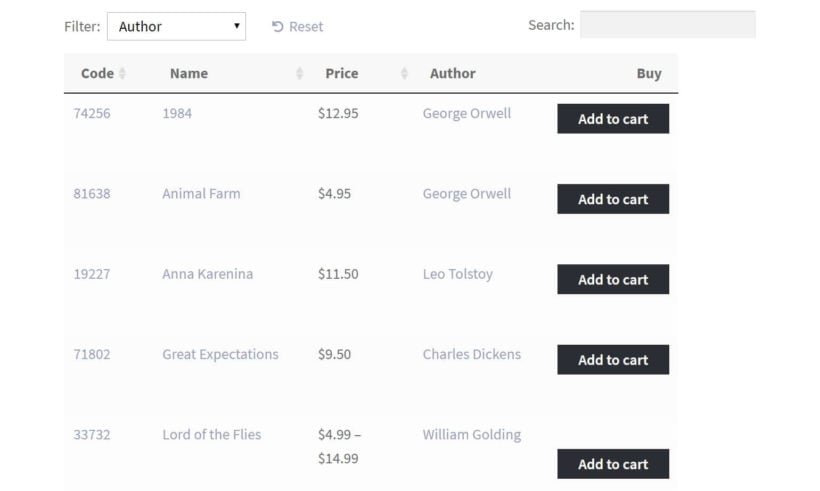
Task: Open the 1984 product link
Action: (177, 113)
